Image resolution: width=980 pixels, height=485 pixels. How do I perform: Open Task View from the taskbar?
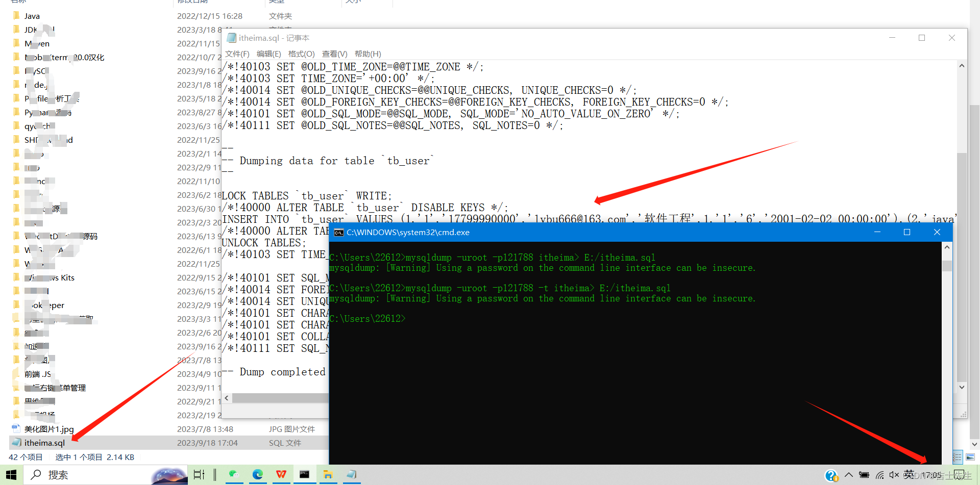[x=199, y=475]
